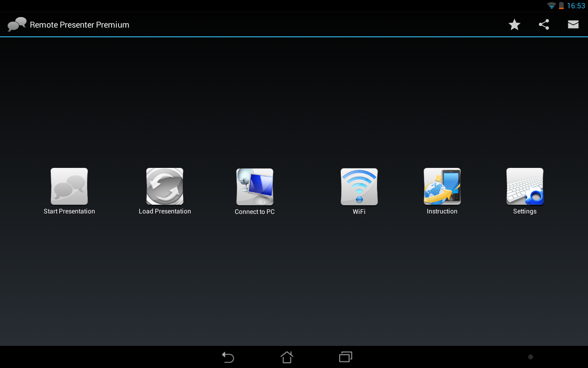Tap the star favorite icon

pyautogui.click(x=514, y=25)
